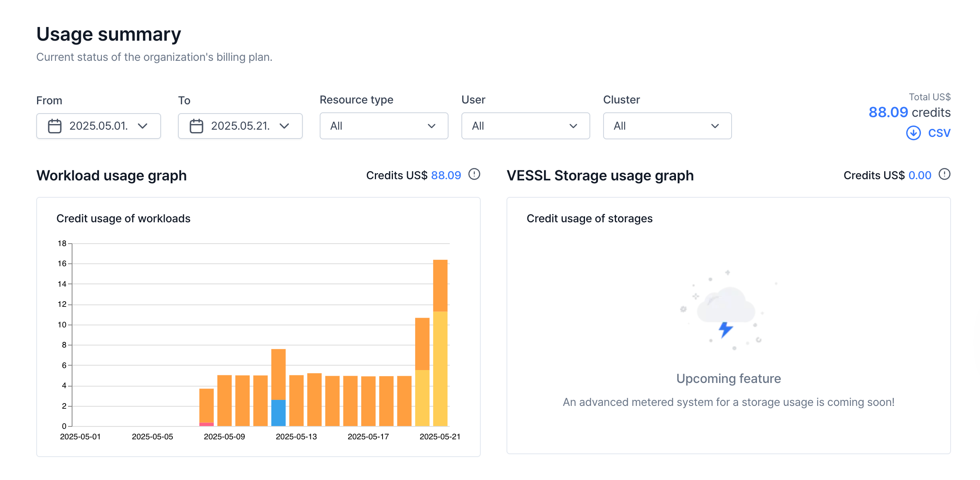Click the 2025-05-09 orange bar
Viewport: 980px width, 480px height.
click(x=225, y=401)
